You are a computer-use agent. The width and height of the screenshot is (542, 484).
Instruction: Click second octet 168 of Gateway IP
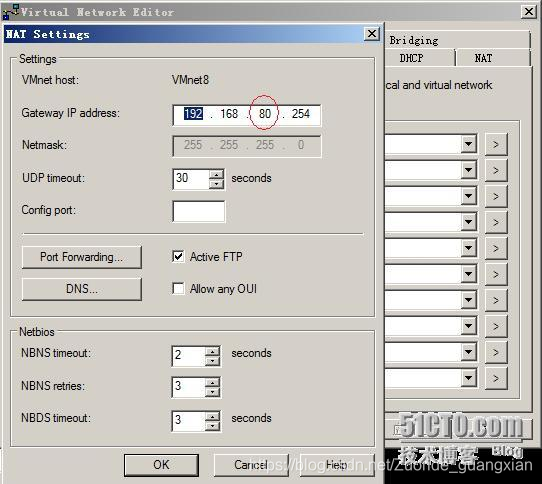point(229,114)
